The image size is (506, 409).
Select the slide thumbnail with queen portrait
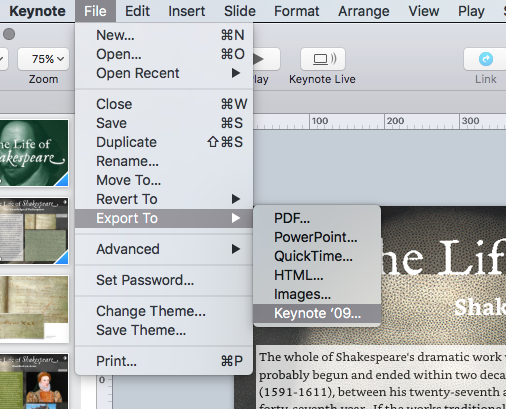(34, 381)
